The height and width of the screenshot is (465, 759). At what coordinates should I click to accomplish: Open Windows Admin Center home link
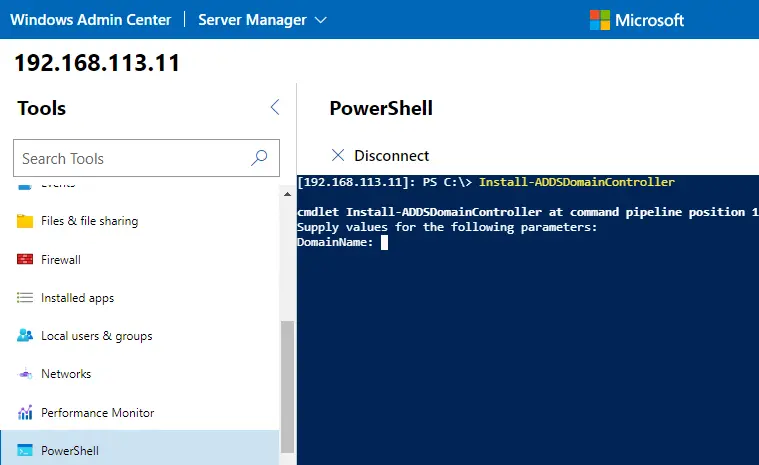pos(91,20)
